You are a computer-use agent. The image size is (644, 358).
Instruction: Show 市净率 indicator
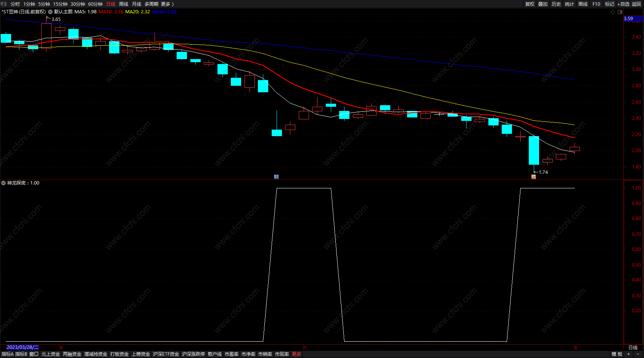pos(248,354)
